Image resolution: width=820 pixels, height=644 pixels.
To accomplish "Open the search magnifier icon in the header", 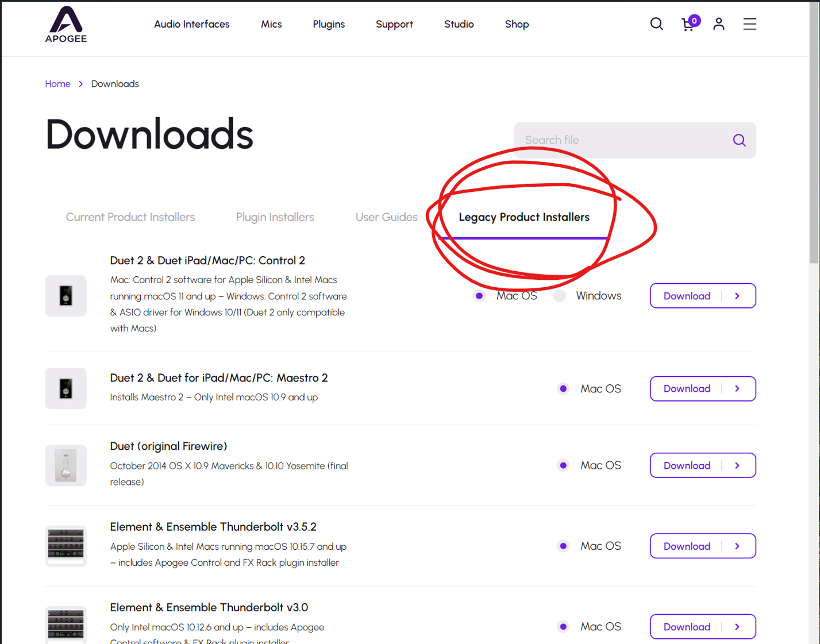I will (x=656, y=24).
